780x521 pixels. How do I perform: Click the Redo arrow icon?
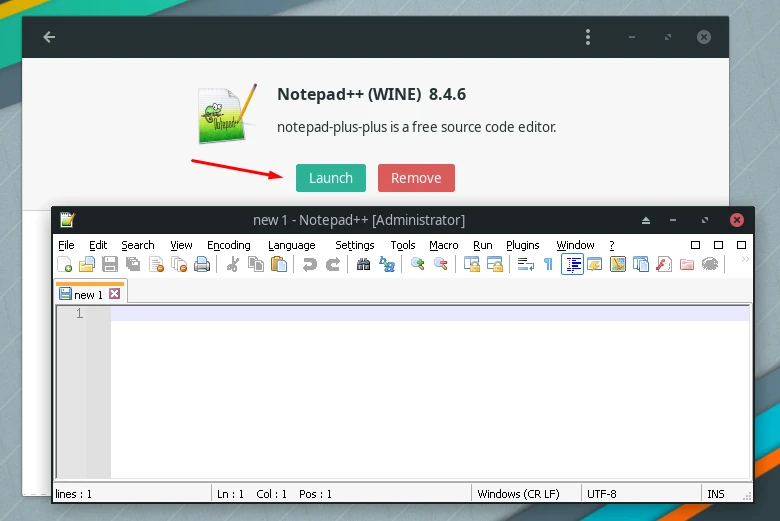tap(332, 264)
